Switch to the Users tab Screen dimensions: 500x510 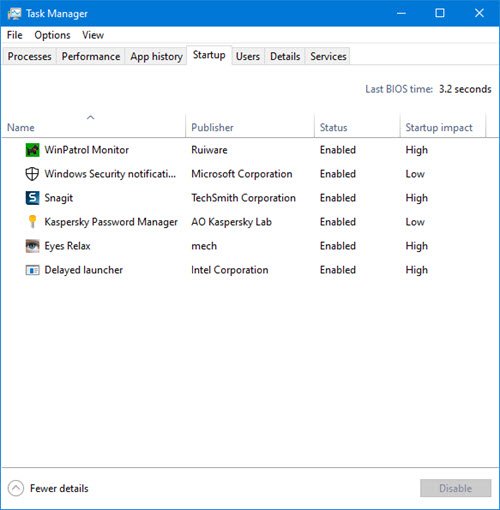point(248,56)
